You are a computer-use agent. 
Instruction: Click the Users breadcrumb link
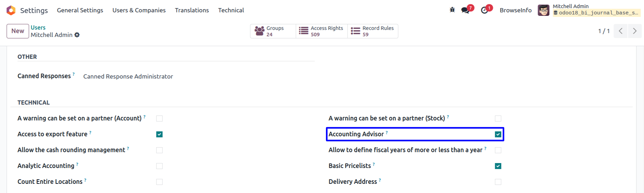(38, 27)
